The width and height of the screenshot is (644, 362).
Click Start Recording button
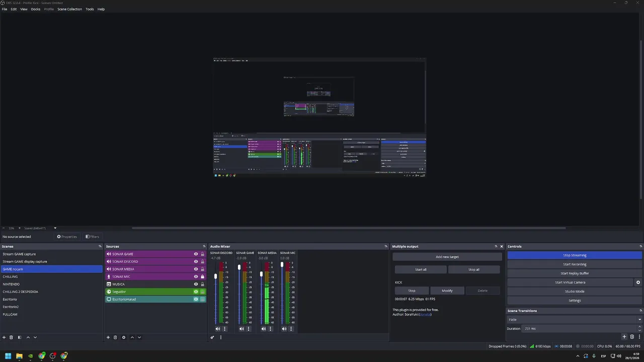click(575, 264)
